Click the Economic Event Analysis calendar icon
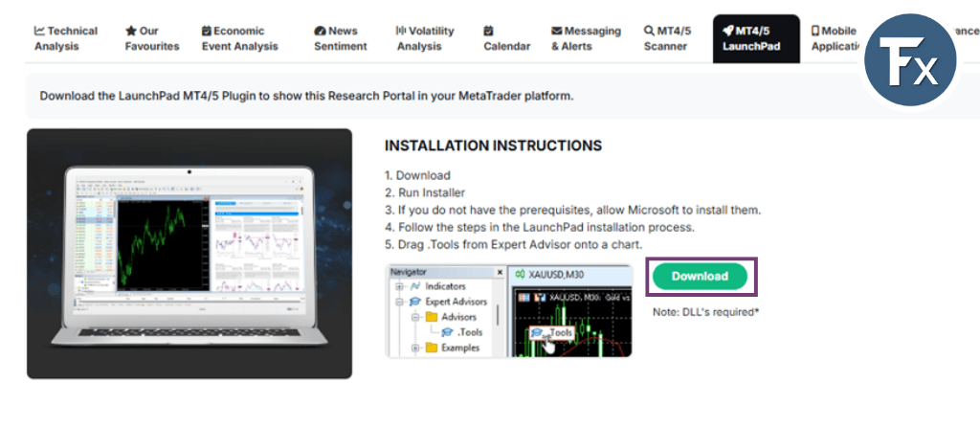 point(206,32)
